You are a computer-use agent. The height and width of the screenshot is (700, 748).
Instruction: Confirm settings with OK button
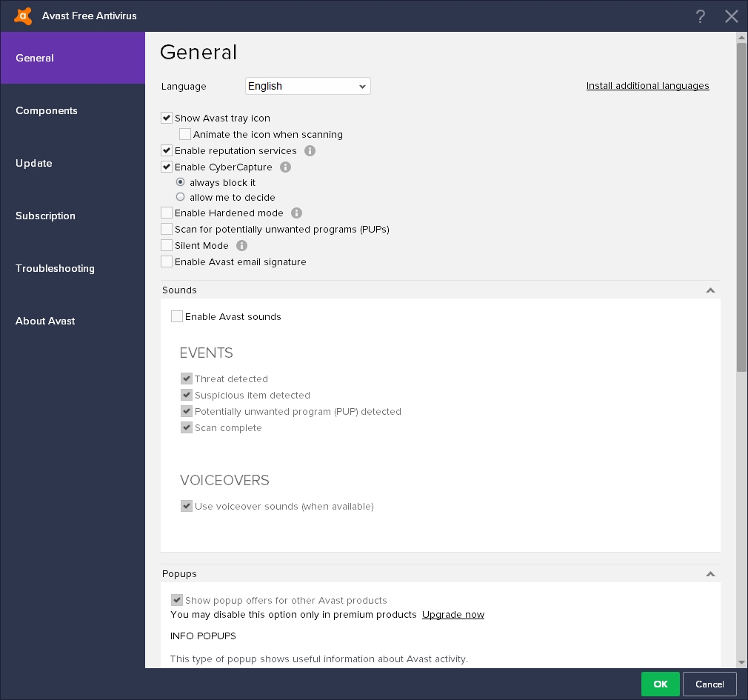pyautogui.click(x=660, y=684)
